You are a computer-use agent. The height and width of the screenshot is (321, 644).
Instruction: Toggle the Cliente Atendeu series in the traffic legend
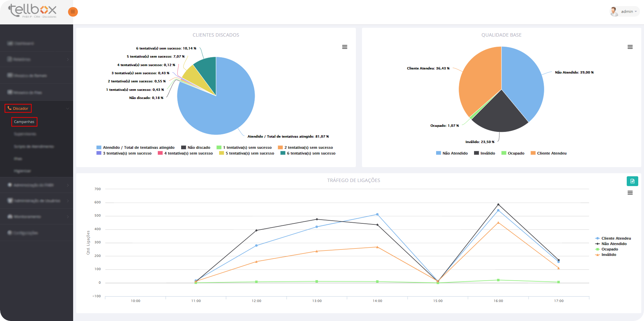[x=616, y=238]
